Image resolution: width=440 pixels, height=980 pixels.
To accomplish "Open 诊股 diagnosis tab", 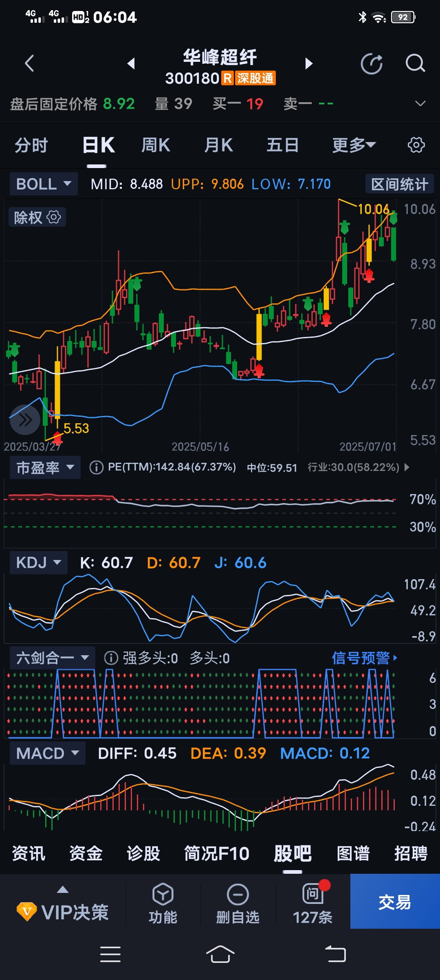I will click(x=143, y=853).
